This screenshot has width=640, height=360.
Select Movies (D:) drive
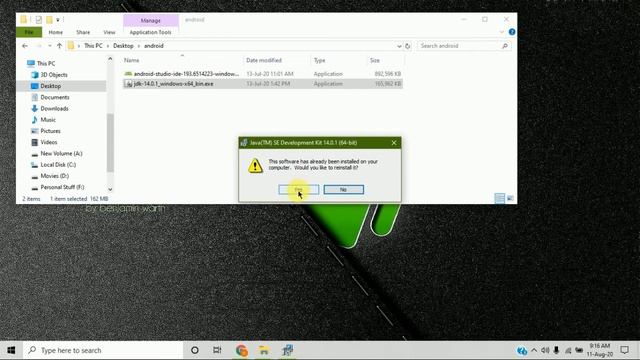pyautogui.click(x=54, y=176)
